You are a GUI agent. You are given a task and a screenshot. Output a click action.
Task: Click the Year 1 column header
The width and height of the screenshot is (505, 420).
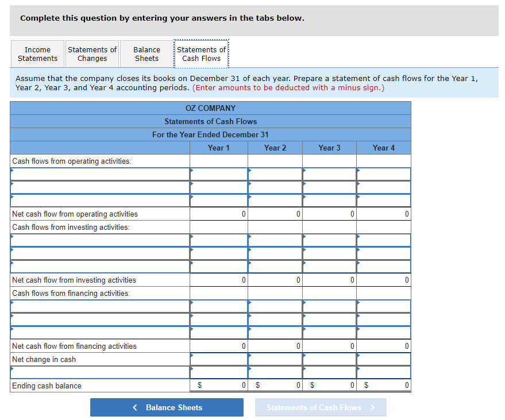[x=219, y=148]
